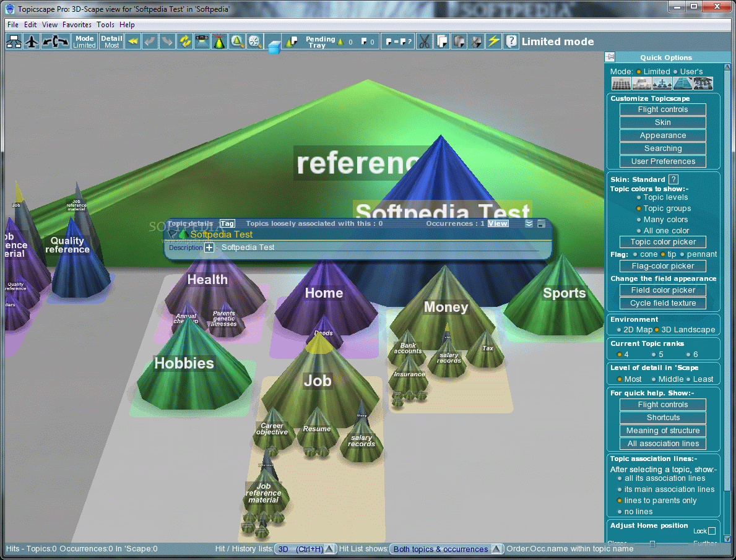736x560 pixels.
Task: Click the blue cube icon in toolbar
Action: [x=274, y=47]
